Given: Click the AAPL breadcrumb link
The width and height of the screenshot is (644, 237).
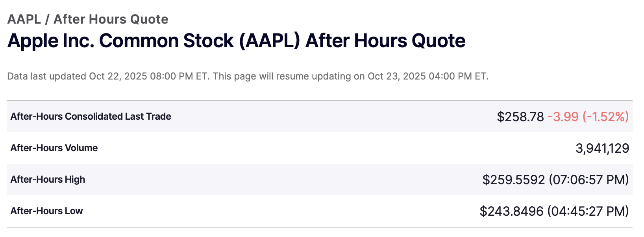Looking at the screenshot, I should pyautogui.click(x=24, y=19).
